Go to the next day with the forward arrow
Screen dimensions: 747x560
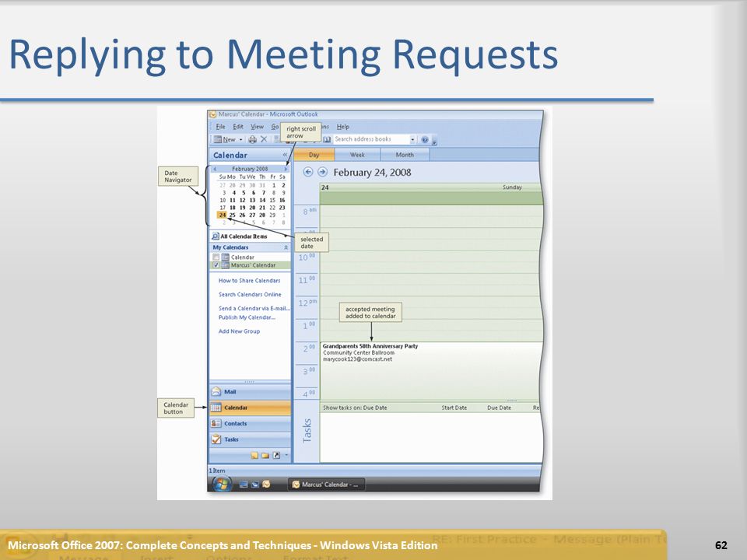pos(322,172)
